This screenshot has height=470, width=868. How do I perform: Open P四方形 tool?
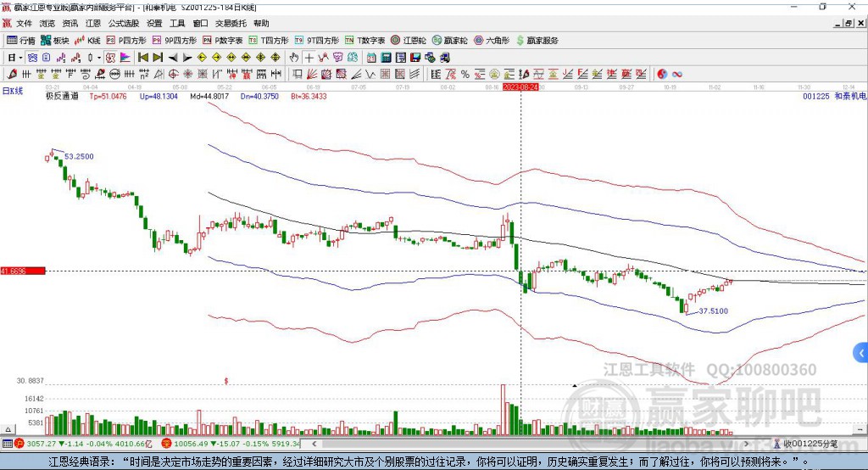pos(126,41)
